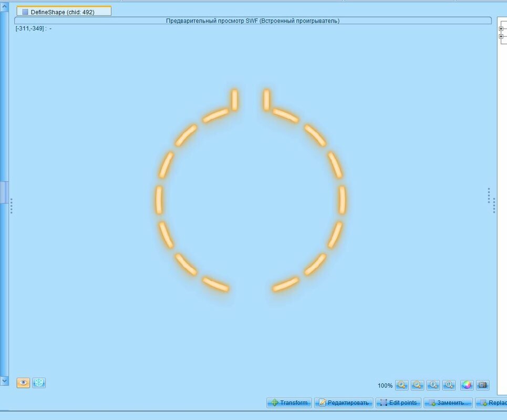Take a snapshot with the camera icon
This screenshot has height=420, width=507.
pyautogui.click(x=482, y=385)
